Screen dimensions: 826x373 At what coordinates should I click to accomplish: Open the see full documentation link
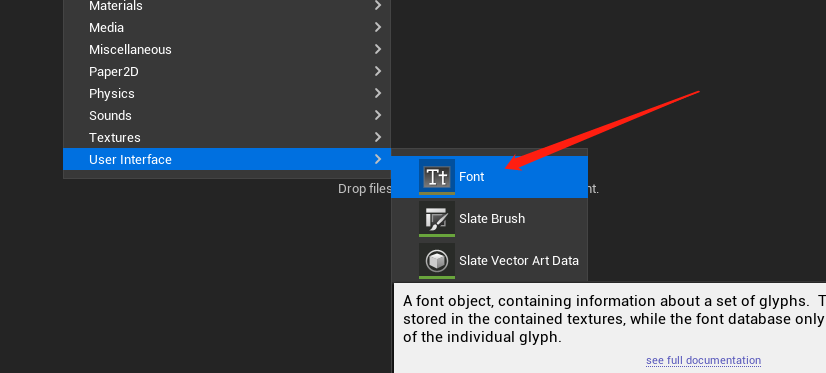click(703, 361)
